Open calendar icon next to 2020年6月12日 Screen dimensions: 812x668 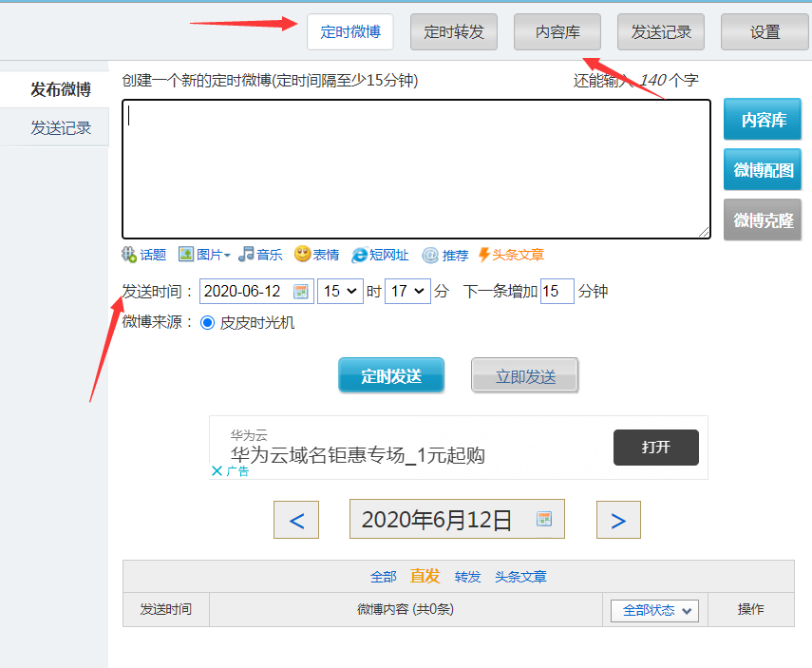544,519
